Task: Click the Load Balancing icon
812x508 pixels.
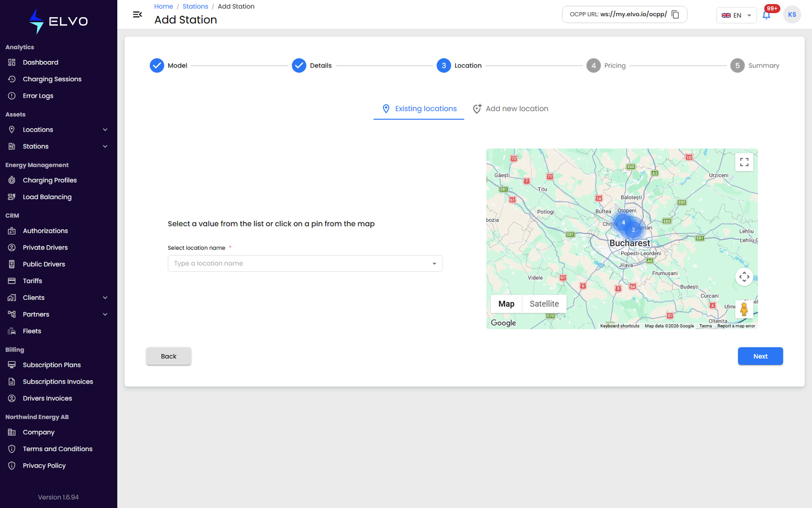Action: [12, 197]
